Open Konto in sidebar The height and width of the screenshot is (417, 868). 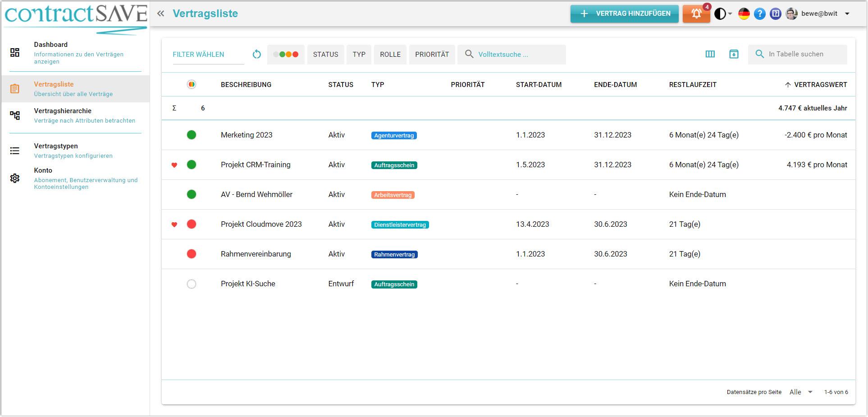[x=75, y=178]
